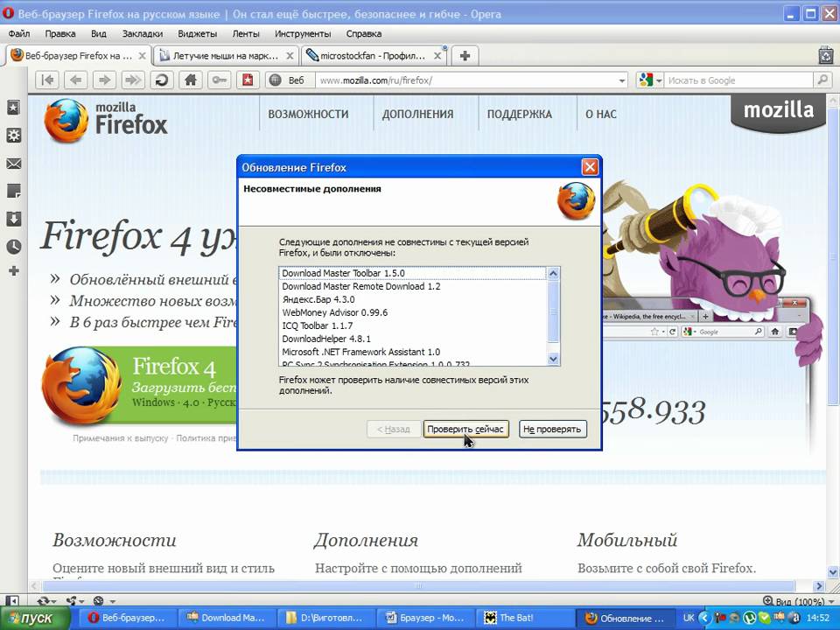Viewport: 840px width, 630px height.
Task: Click the Opera Link sync status icon
Action: tap(46, 601)
